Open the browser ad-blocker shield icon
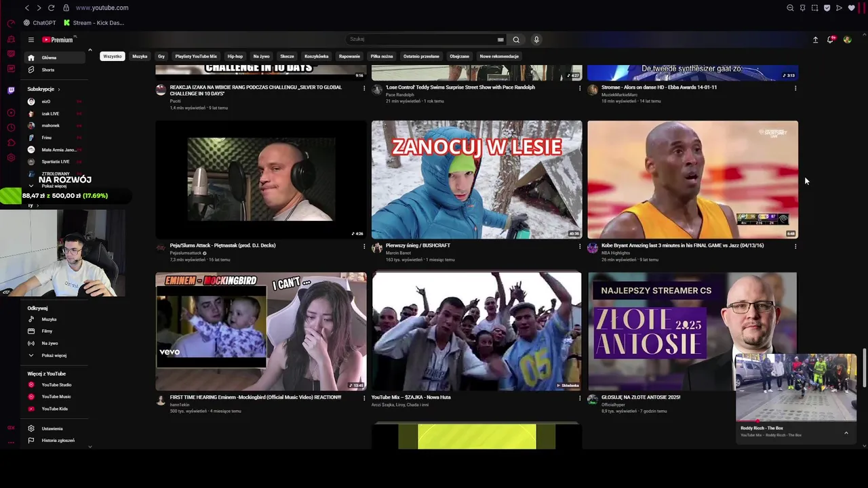This screenshot has width=868, height=488. point(827,7)
